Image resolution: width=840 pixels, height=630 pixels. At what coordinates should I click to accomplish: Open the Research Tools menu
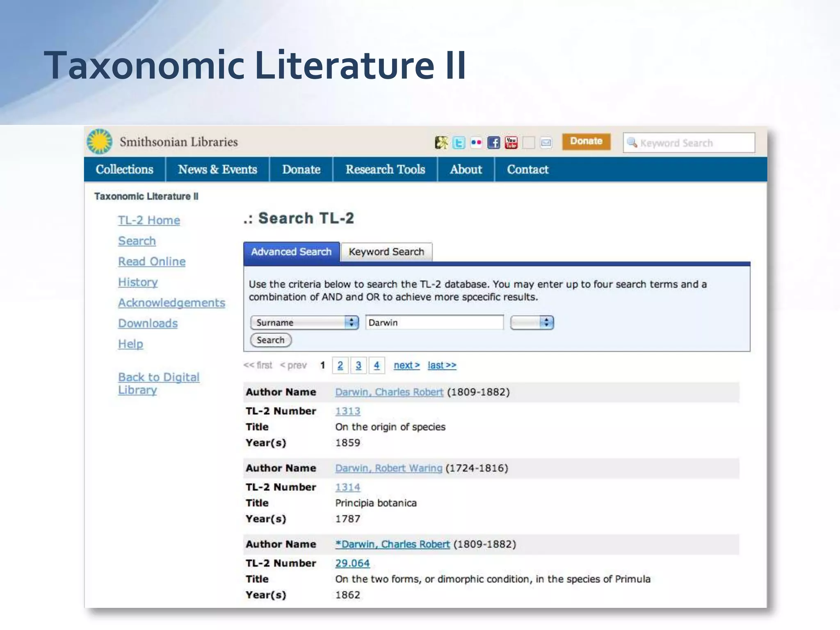(x=385, y=169)
